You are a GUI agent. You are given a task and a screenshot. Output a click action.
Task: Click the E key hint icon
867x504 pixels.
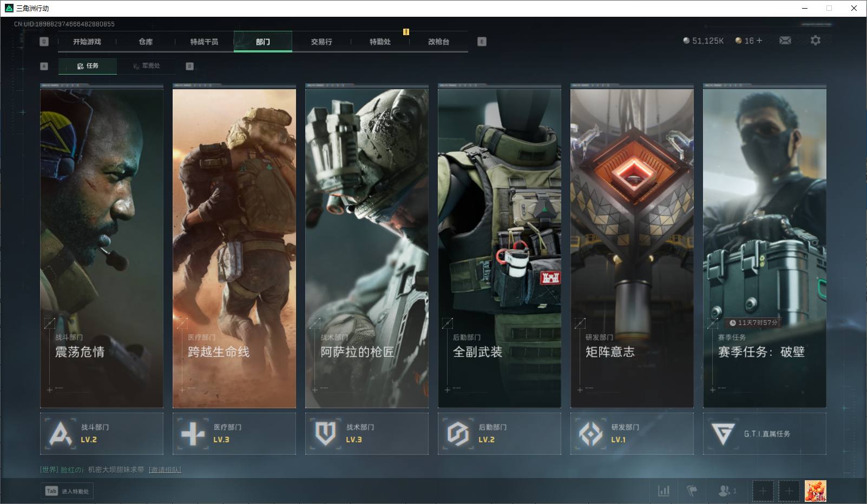click(482, 42)
